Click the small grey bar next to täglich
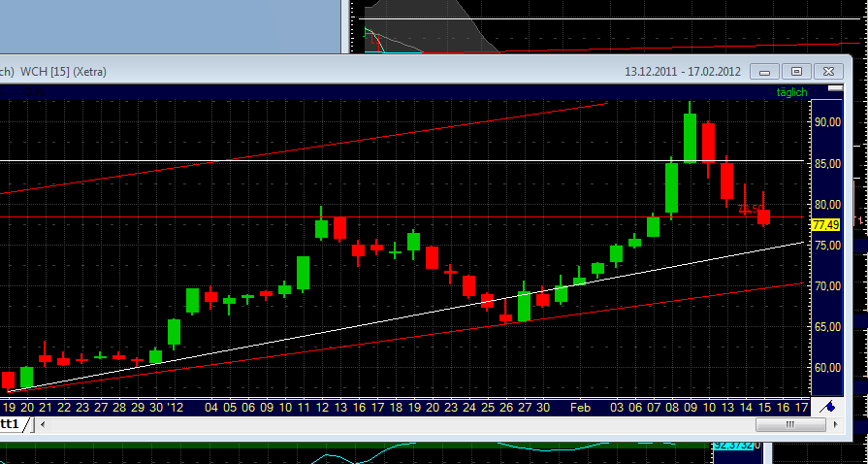This screenshot has width=868, height=464. click(x=835, y=87)
